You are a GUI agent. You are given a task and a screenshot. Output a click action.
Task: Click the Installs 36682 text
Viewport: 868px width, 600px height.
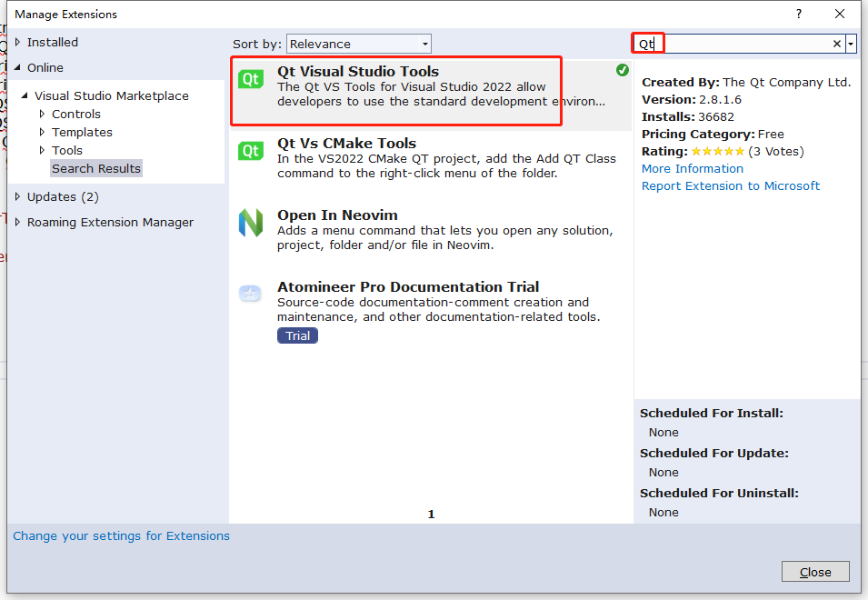[687, 116]
